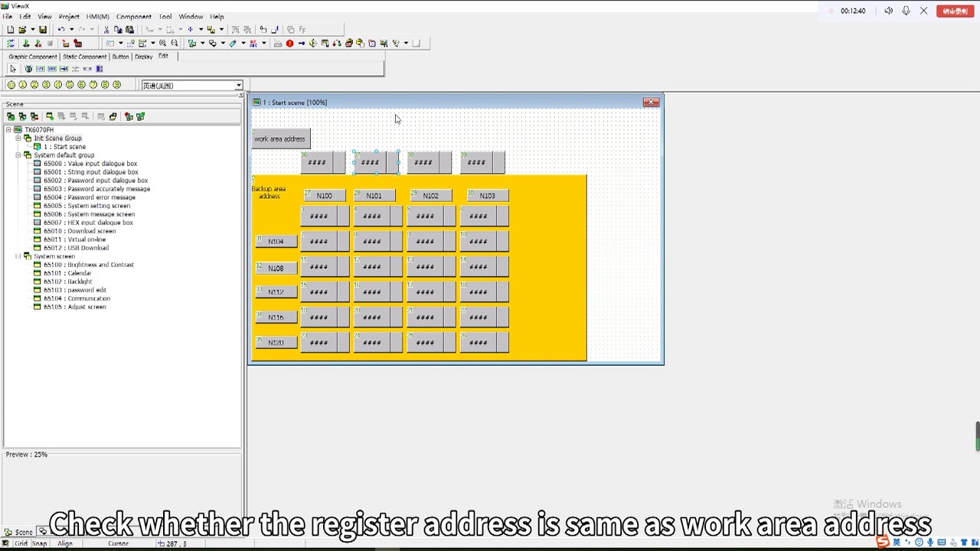Select 65100 : Brightness and Contrast item
The image size is (980, 551).
[x=88, y=265]
